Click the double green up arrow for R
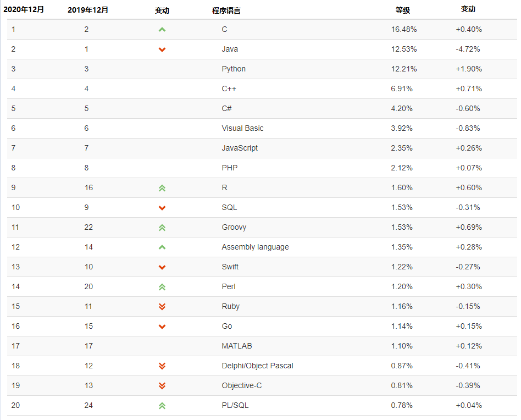Screen dimensions: 521x420 click(x=162, y=188)
